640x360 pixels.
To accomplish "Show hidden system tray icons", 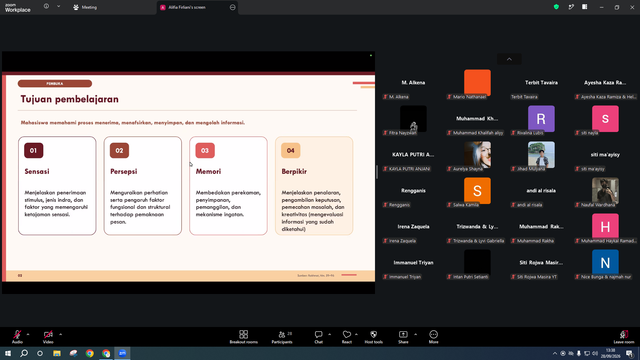I will (x=554, y=353).
